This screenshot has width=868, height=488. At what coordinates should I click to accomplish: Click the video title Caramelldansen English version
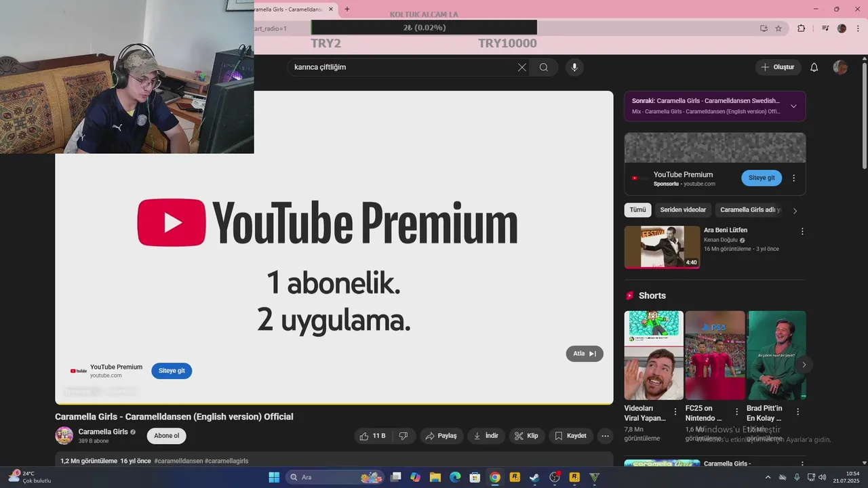[174, 417]
